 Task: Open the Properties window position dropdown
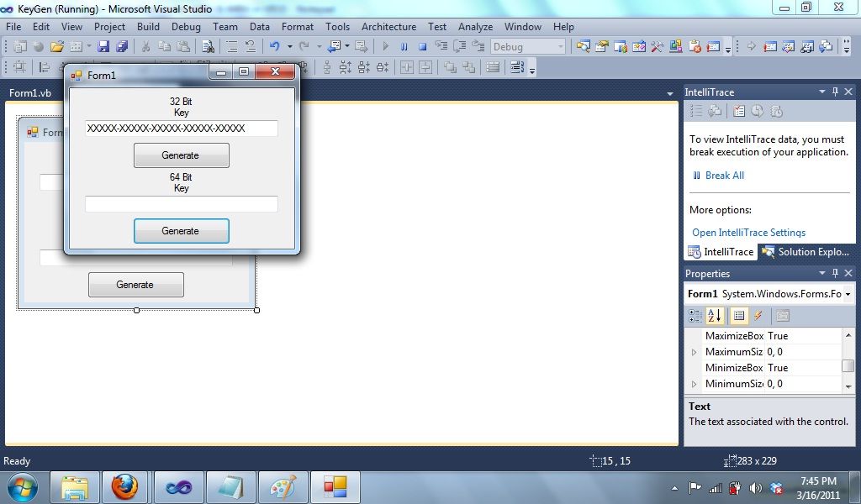[x=822, y=273]
